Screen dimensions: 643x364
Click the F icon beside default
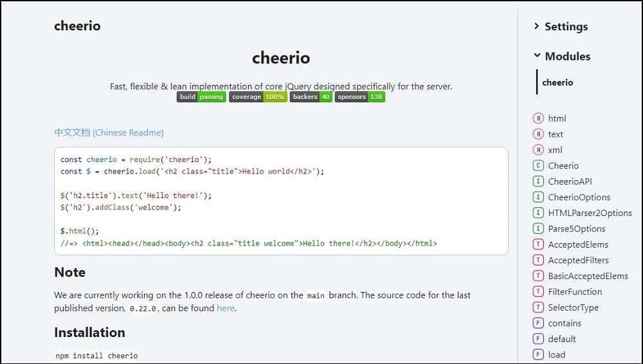coord(538,339)
